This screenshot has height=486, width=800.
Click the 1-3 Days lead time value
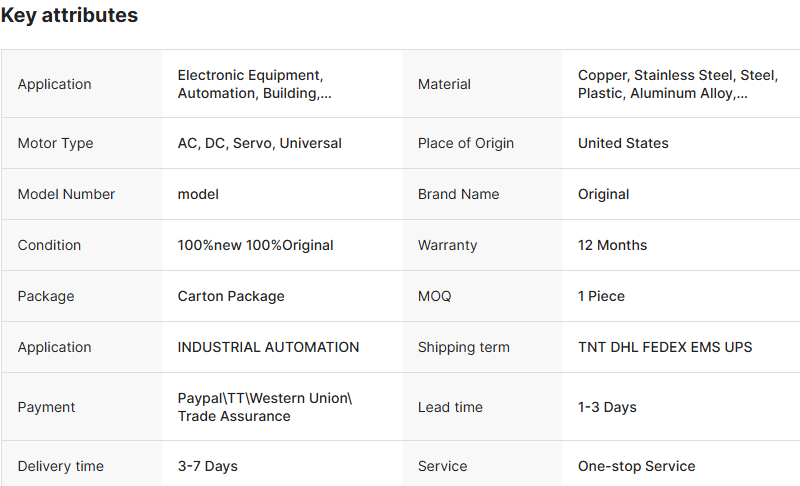[x=607, y=407]
